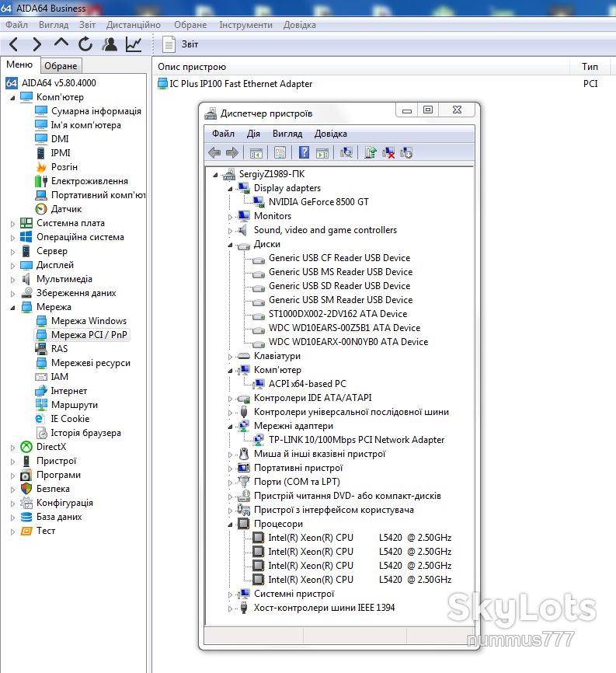Image resolution: width=616 pixels, height=673 pixels.
Task: Select NVIDIA GeForce 8500 GT device
Action: tap(318, 202)
